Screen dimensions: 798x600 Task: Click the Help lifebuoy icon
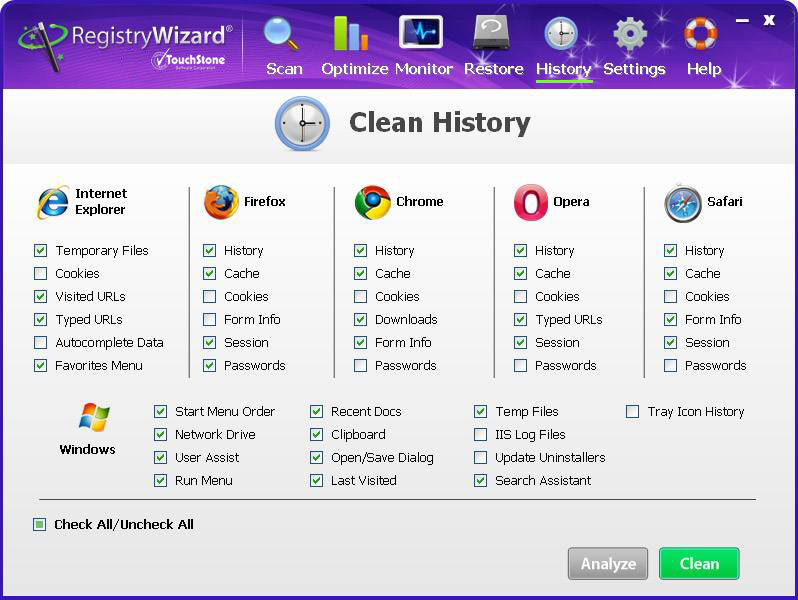(x=701, y=34)
